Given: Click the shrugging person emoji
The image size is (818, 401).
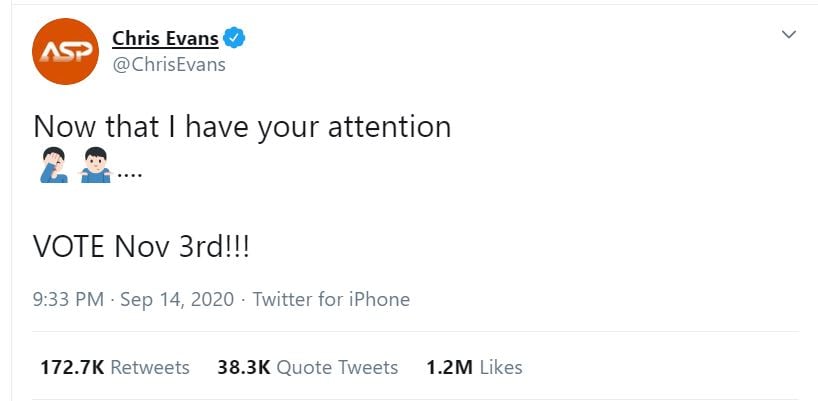Looking at the screenshot, I should 94,164.
